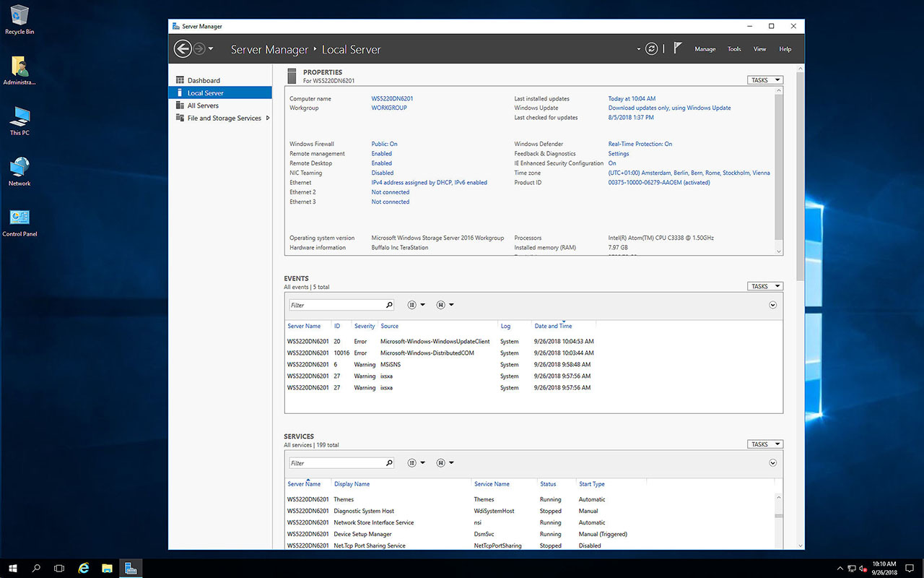
Task: Click the Windows Firewall 'Public: On' link
Action: coord(384,144)
